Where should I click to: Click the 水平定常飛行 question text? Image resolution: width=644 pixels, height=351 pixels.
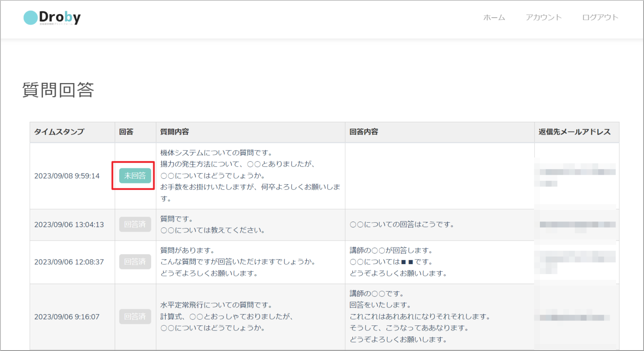[216, 305]
